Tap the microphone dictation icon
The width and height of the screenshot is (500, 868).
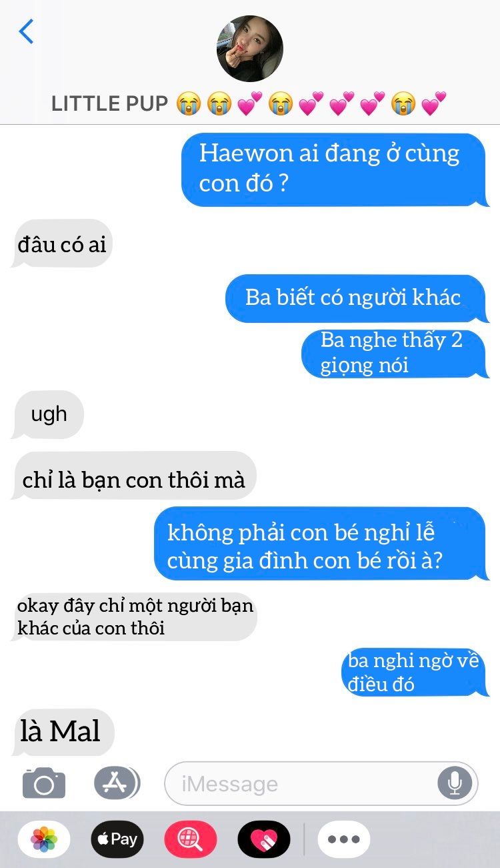pos(455,783)
